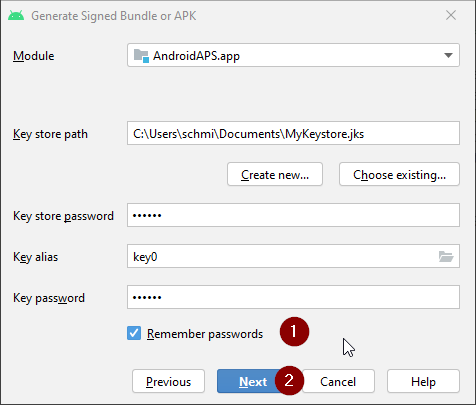This screenshot has height=405, width=476.
Task: Click the red annotation circle numbered 1
Action: click(x=294, y=332)
